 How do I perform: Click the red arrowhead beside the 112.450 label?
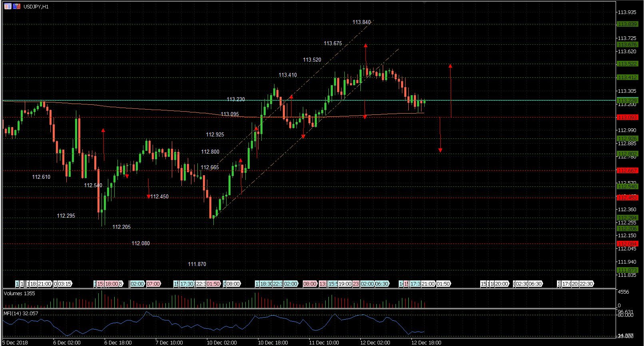149,196
